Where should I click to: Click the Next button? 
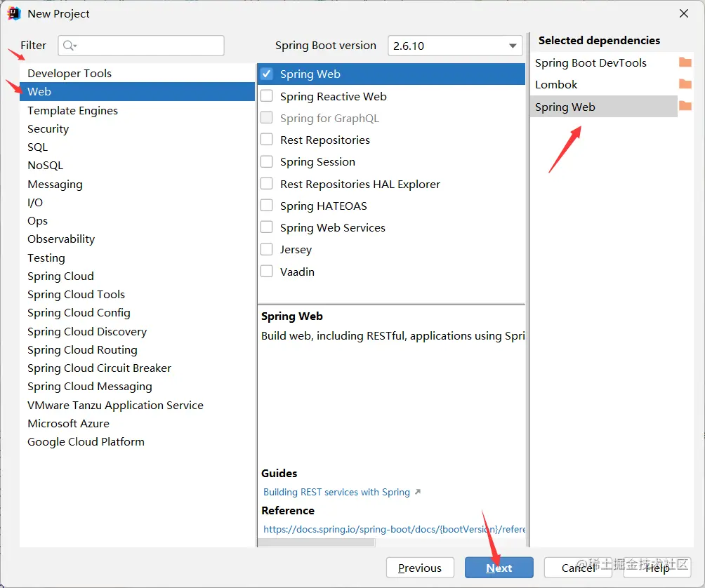pos(499,568)
